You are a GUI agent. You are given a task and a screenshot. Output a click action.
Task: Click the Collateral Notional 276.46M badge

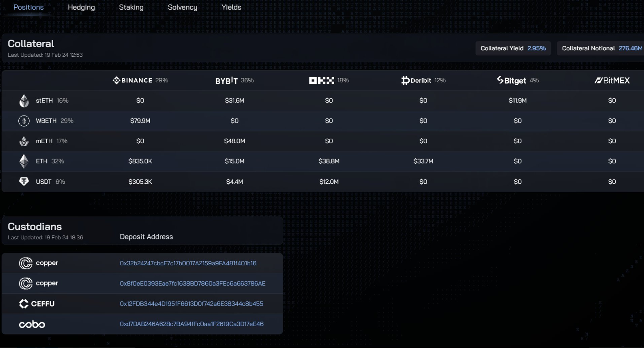600,48
